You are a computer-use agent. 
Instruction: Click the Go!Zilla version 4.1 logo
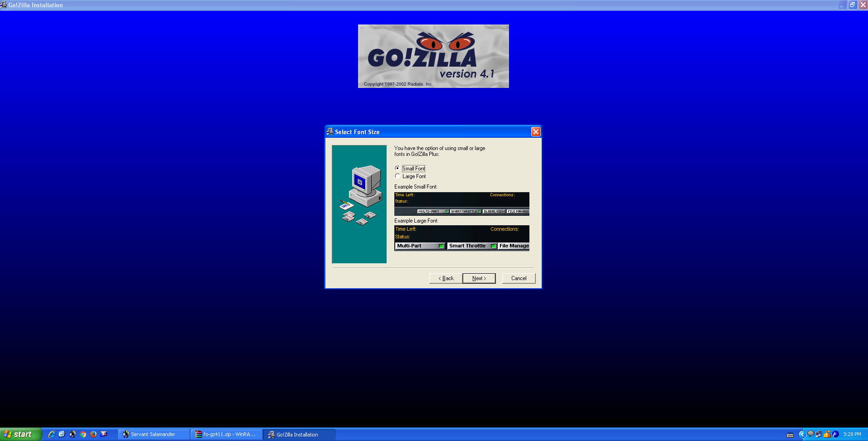433,56
